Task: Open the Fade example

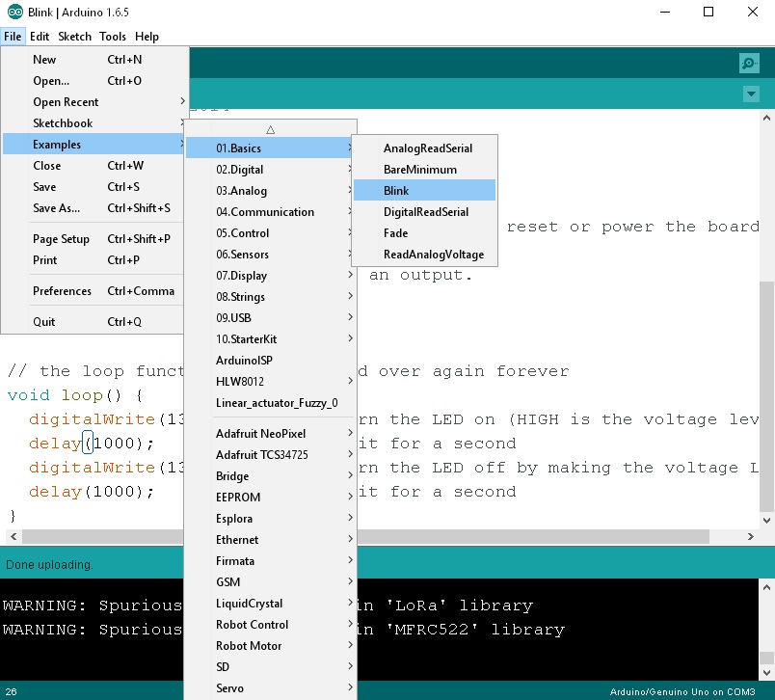Action: 424,233
